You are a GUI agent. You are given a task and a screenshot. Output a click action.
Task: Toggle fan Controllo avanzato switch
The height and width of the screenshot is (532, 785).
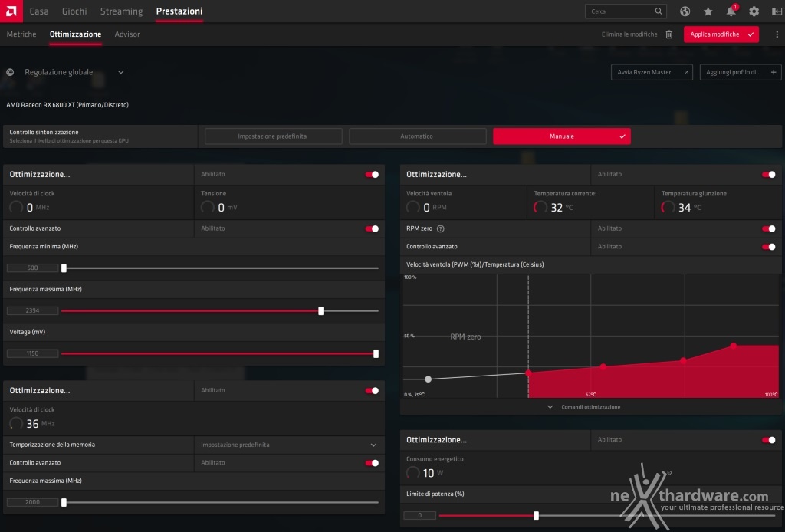(x=768, y=247)
